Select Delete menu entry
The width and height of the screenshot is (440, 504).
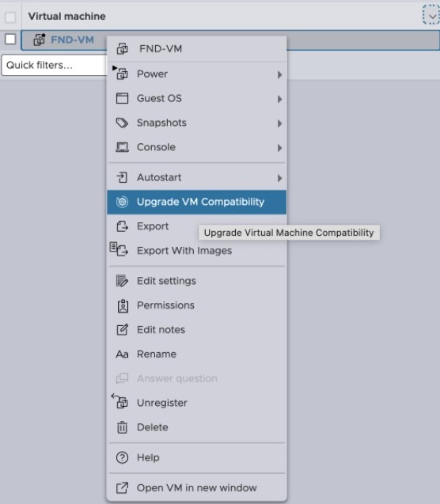(x=197, y=427)
